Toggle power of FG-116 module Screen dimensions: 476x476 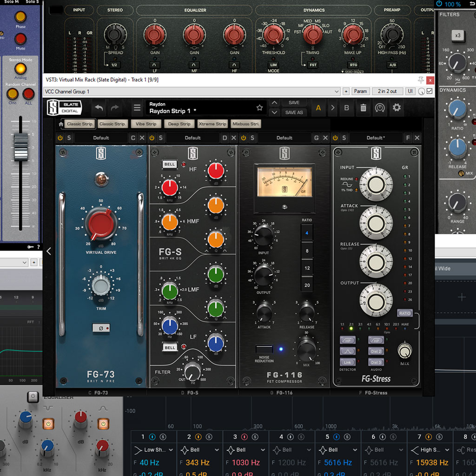(x=244, y=138)
